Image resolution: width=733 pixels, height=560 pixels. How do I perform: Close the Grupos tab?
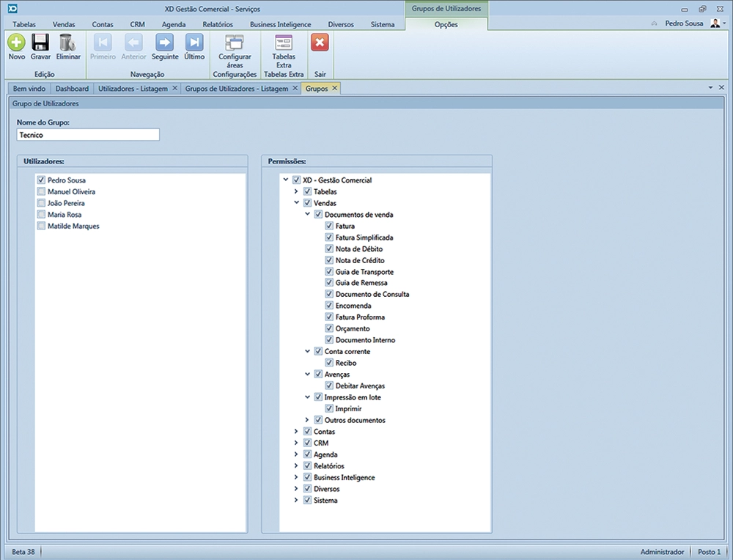(335, 88)
